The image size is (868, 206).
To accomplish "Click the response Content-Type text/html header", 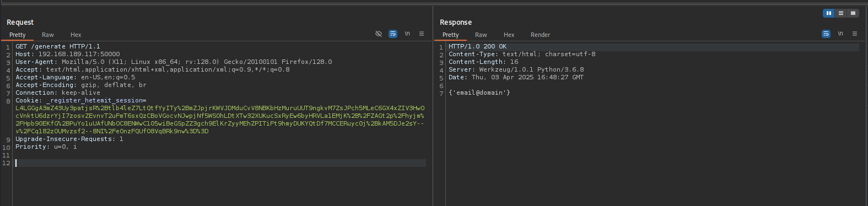I will point(522,54).
